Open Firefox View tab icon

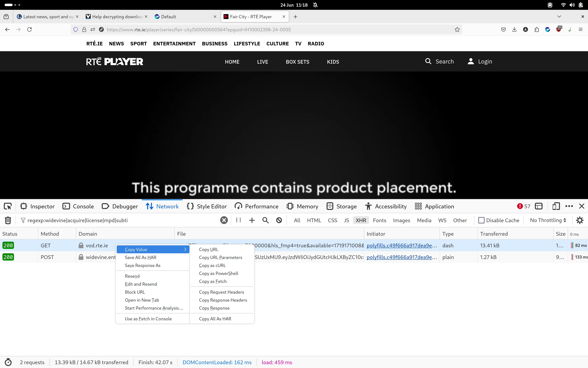tap(6, 17)
